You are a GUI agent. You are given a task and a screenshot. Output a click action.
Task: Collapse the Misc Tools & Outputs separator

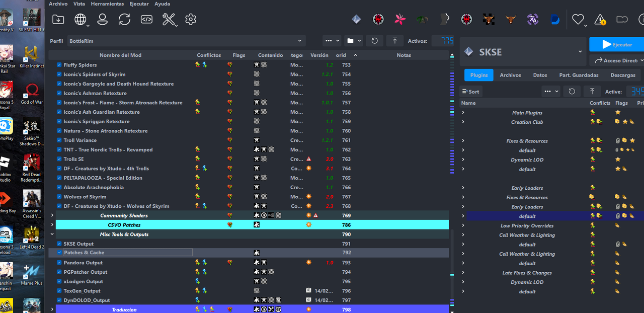(x=52, y=234)
